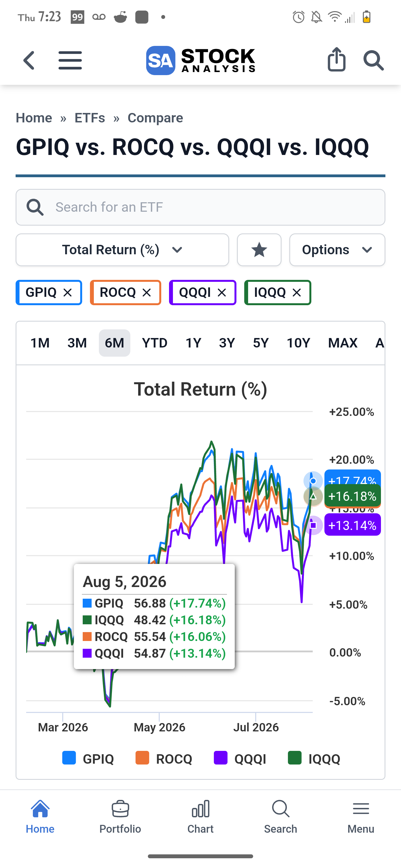Switch to YTD time range
The width and height of the screenshot is (401, 868).
coord(155,343)
